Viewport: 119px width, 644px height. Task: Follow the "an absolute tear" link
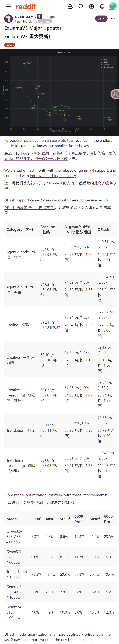60,141
